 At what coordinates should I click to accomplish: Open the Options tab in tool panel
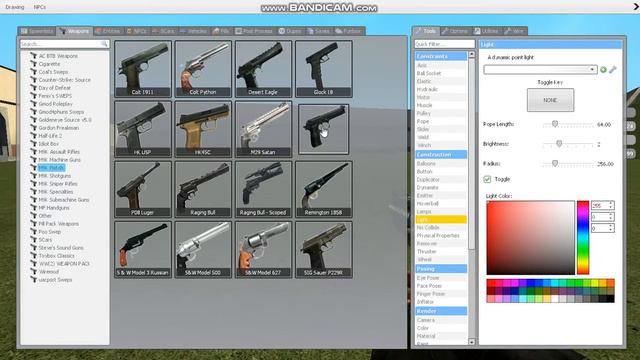coord(455,31)
